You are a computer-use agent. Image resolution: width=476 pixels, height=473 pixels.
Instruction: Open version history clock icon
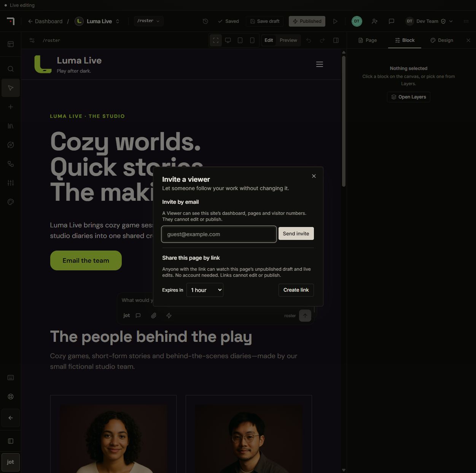tap(205, 21)
